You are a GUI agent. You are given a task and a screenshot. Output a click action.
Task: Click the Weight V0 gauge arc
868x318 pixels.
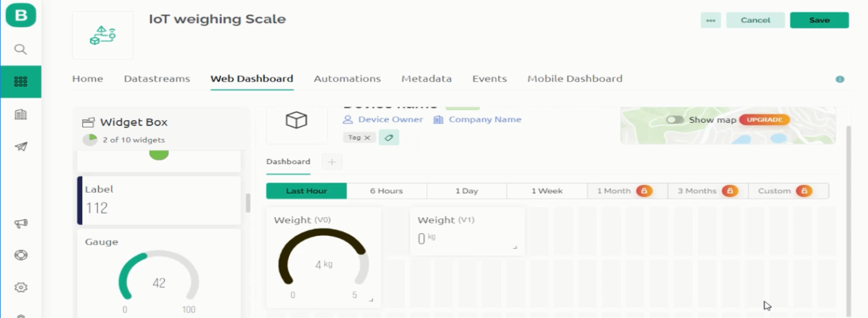click(x=323, y=256)
